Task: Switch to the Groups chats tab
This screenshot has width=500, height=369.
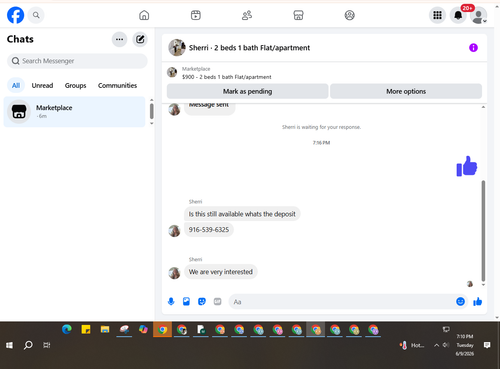Action: point(75,85)
